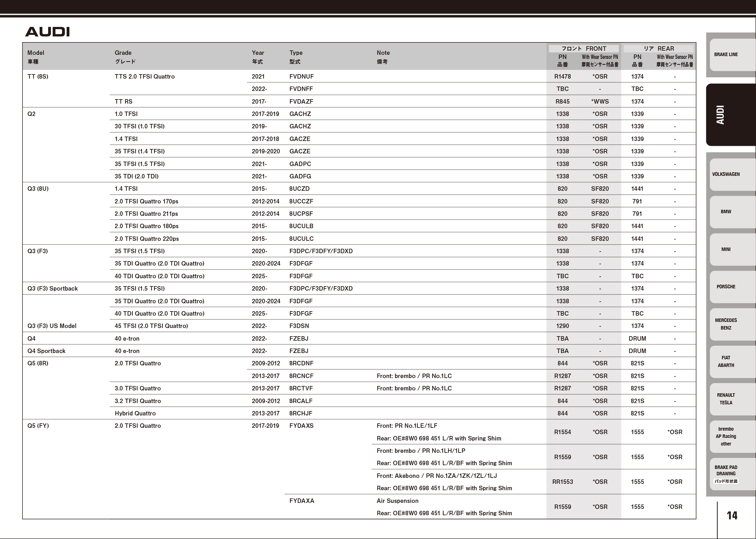Click DRUM in the Q4 Sportback row

(x=637, y=351)
